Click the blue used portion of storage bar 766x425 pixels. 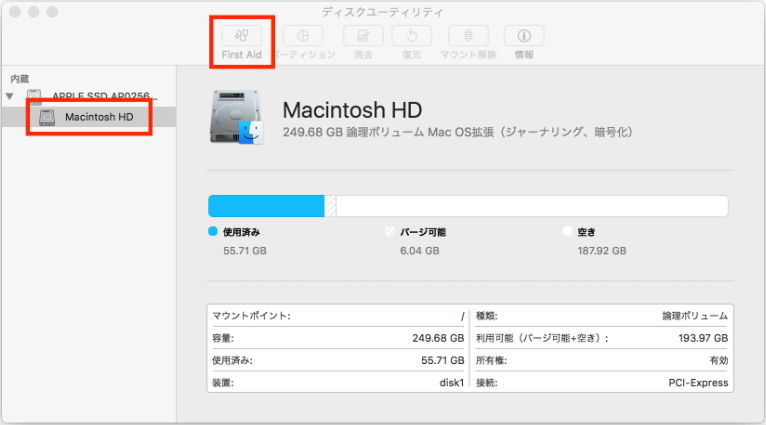[266, 206]
